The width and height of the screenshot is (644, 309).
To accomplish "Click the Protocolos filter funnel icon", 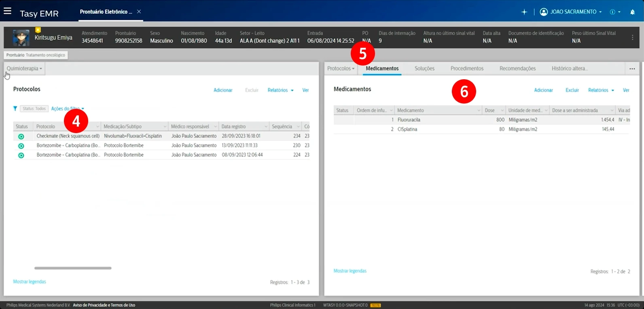I will (15, 108).
